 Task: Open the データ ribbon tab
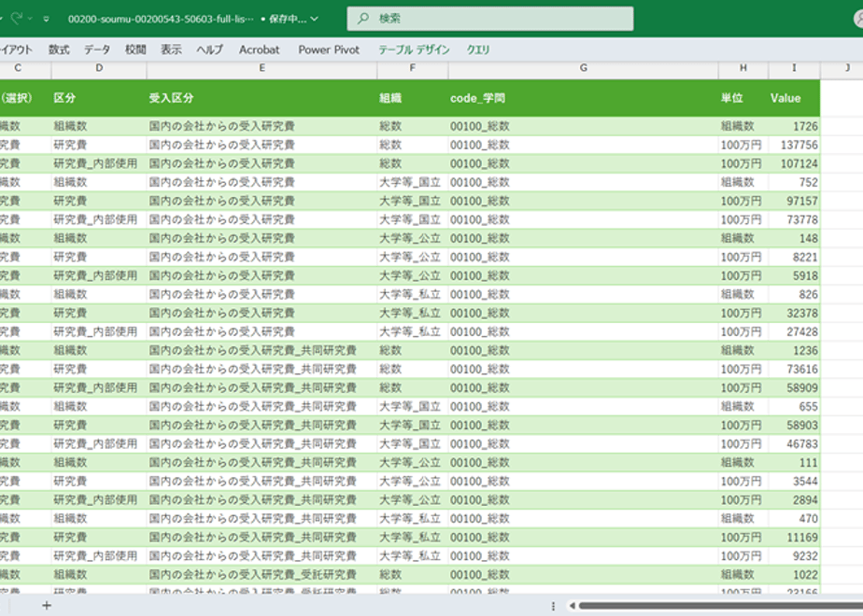point(97,49)
